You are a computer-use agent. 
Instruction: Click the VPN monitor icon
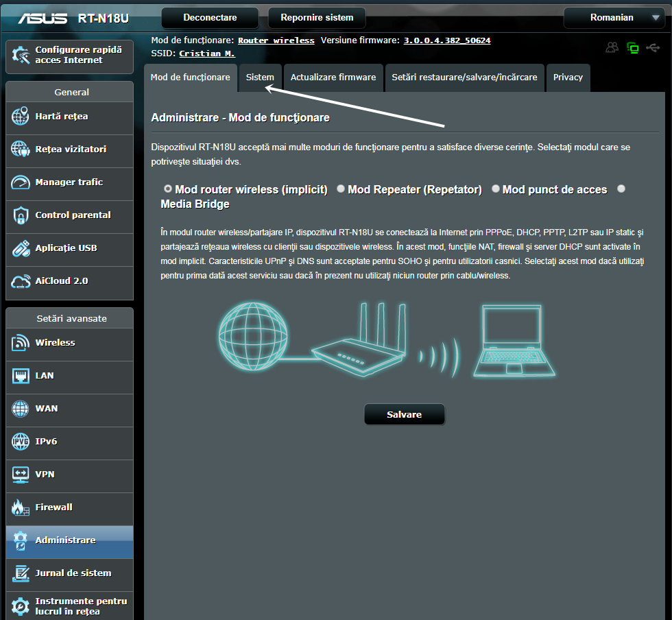pyautogui.click(x=20, y=475)
